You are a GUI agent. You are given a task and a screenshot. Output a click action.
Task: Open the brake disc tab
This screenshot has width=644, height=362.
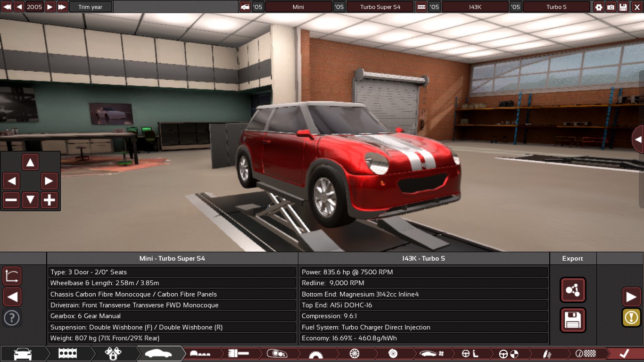pyautogui.click(x=393, y=354)
